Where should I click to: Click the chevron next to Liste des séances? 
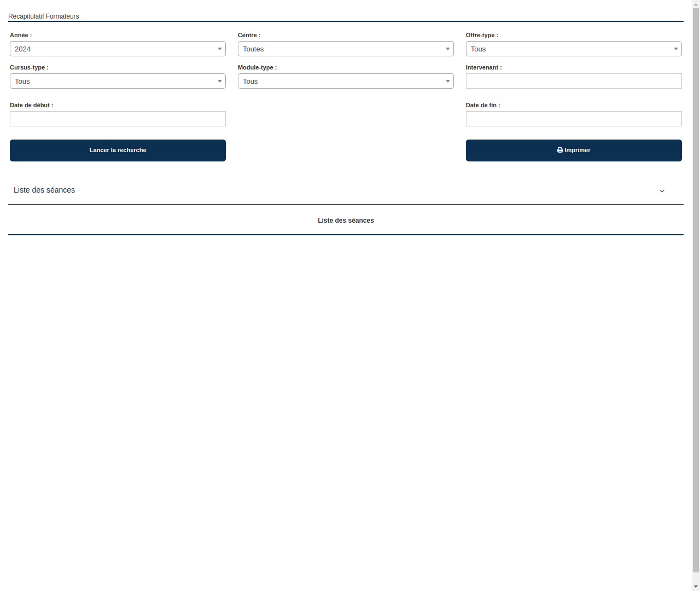pos(662,191)
